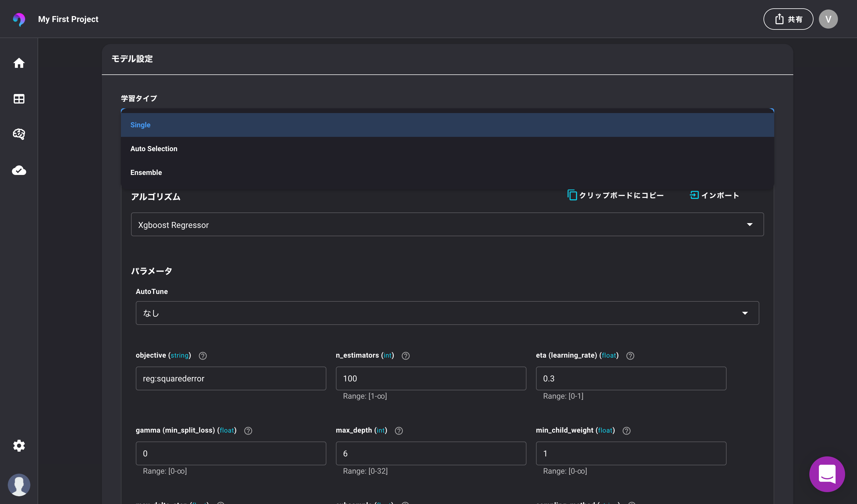Click the app logo in header
The image size is (857, 504).
point(19,19)
